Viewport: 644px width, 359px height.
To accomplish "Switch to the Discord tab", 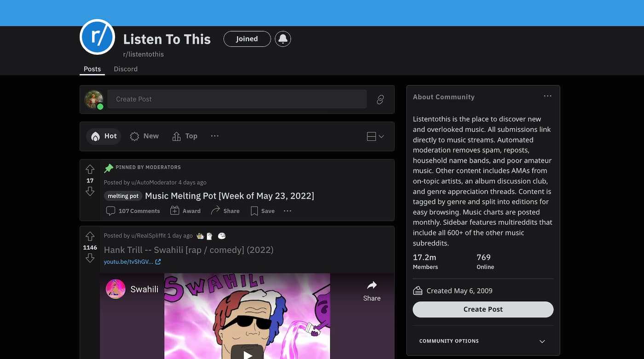I will point(126,69).
